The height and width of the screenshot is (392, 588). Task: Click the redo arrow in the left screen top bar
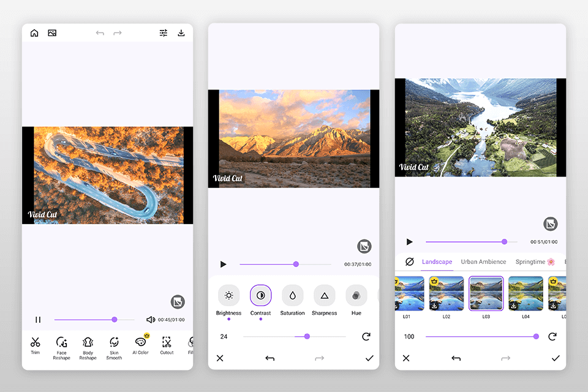click(x=118, y=33)
